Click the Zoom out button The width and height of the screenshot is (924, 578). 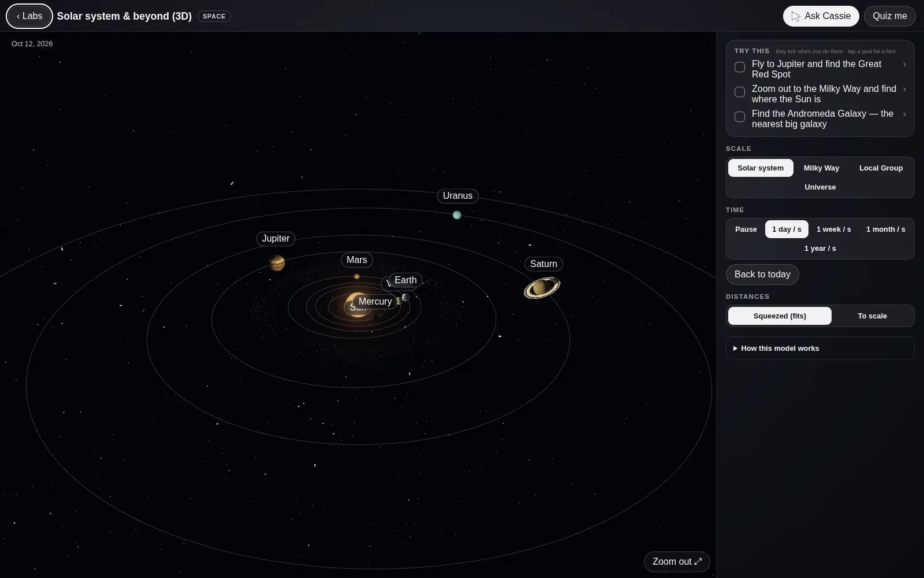677,562
